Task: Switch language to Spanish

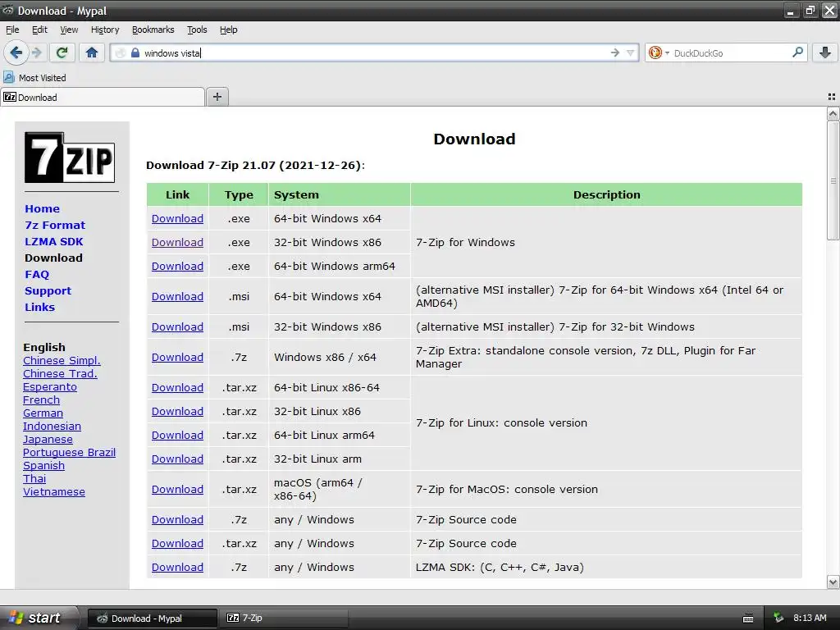Action: (x=44, y=466)
